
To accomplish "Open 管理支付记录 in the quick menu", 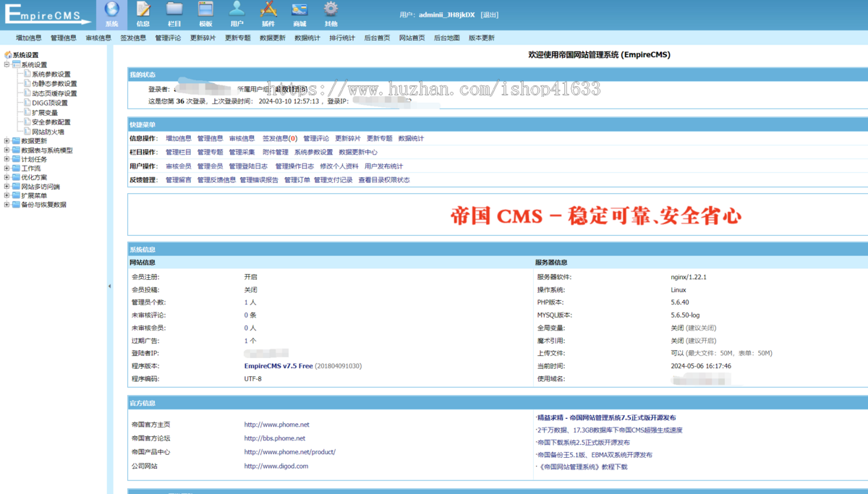I will tap(333, 180).
